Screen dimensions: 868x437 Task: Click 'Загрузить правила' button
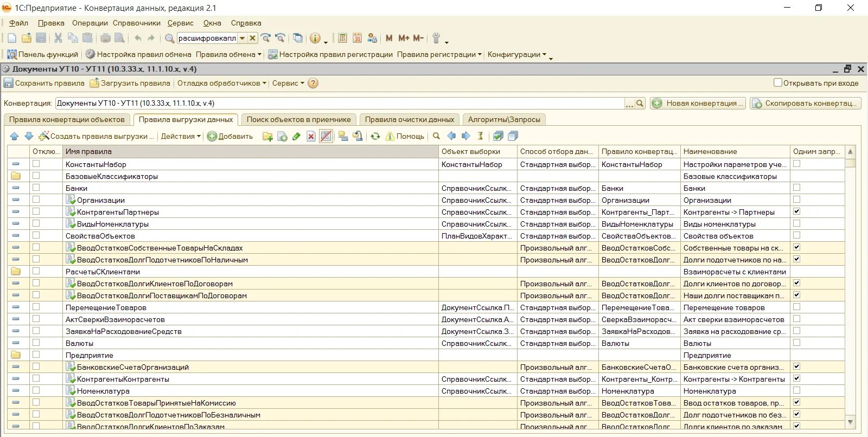pyautogui.click(x=130, y=83)
